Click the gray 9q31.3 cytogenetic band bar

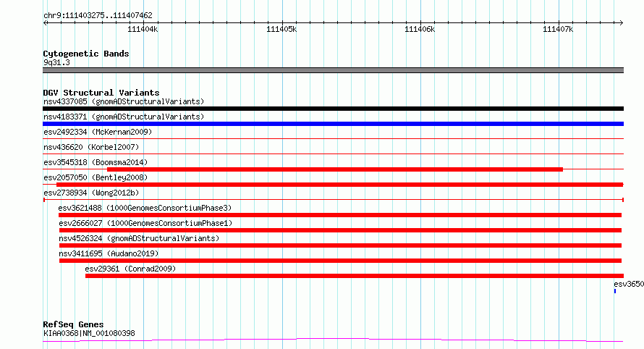coord(333,70)
